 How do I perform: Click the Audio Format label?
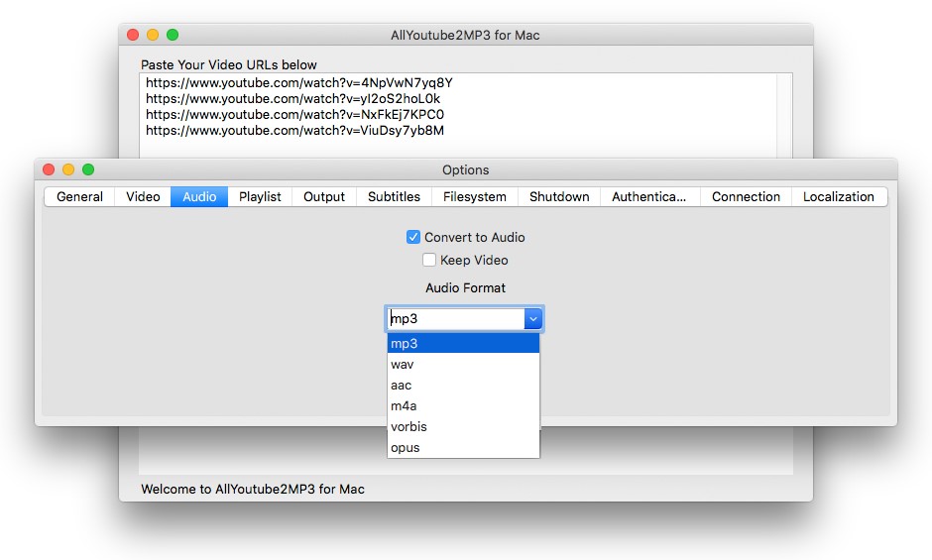coord(465,287)
